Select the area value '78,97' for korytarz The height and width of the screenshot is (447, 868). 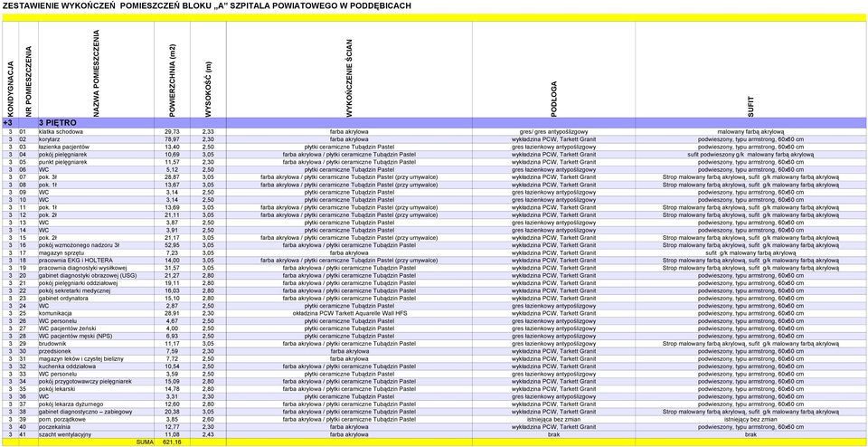tap(172, 139)
